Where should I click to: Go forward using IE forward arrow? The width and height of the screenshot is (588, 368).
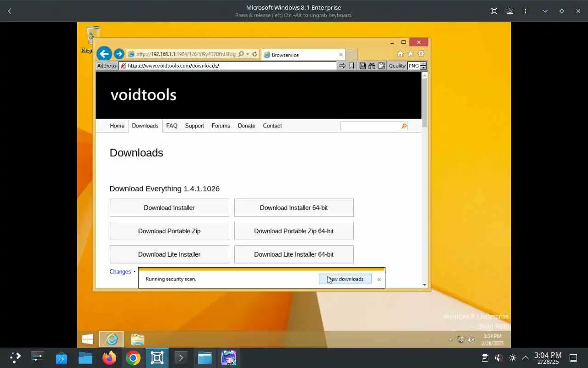119,54
